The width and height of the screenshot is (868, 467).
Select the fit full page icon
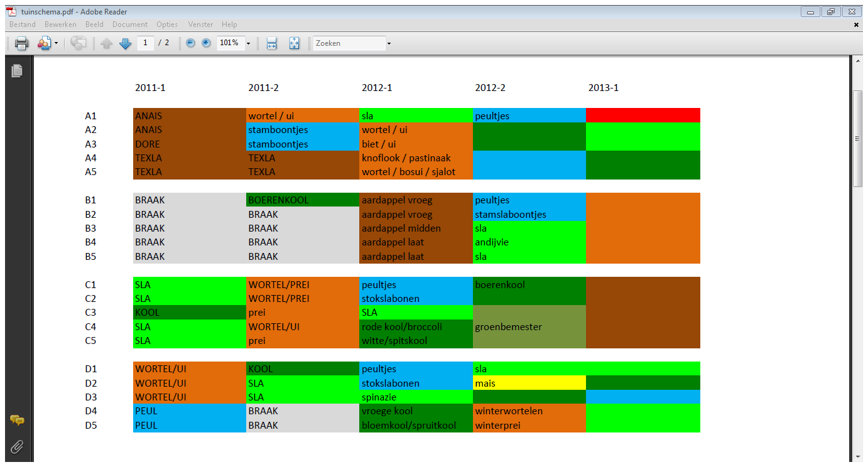294,43
